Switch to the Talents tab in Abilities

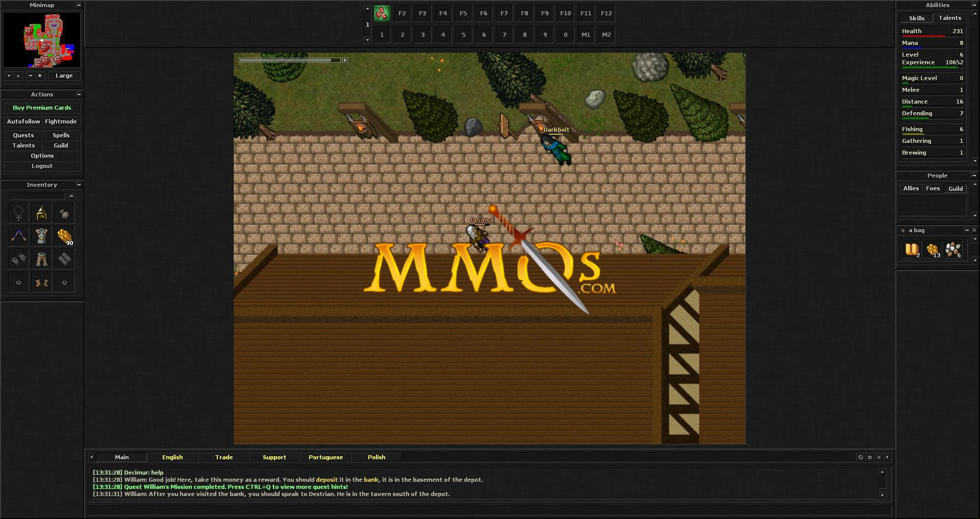pos(949,18)
